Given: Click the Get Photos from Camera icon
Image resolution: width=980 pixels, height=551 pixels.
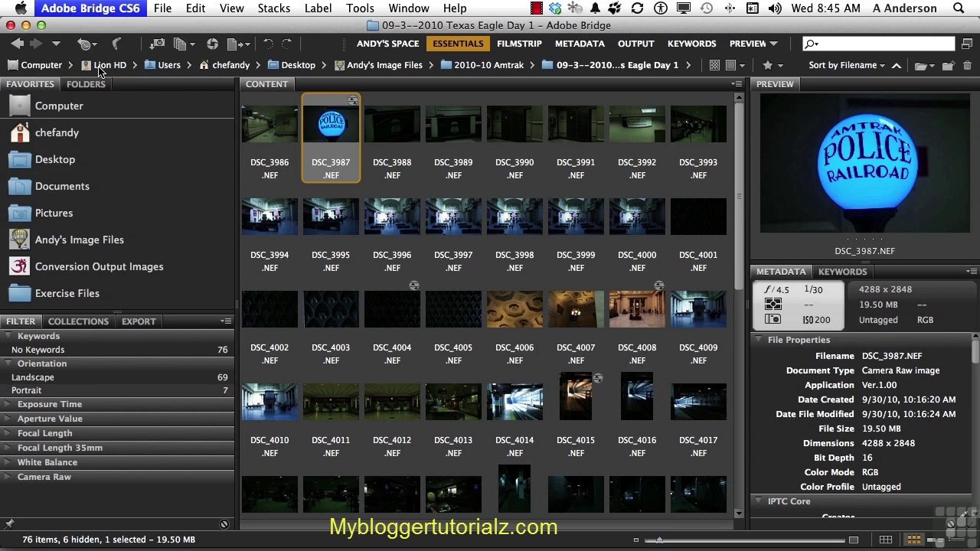Looking at the screenshot, I should (x=157, y=44).
